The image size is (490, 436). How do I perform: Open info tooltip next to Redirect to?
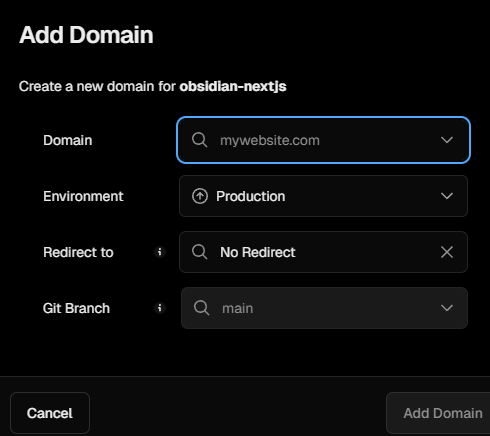click(x=160, y=252)
